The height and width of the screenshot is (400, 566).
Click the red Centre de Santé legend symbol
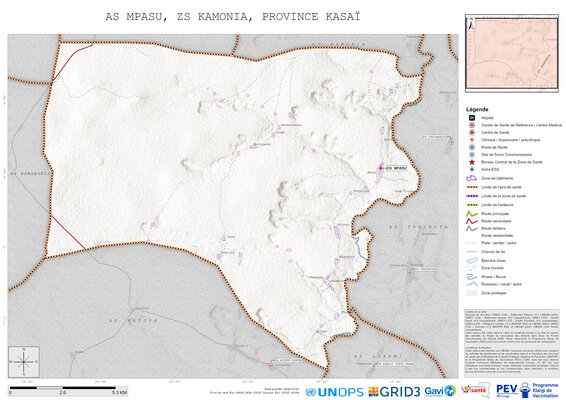coord(471,132)
